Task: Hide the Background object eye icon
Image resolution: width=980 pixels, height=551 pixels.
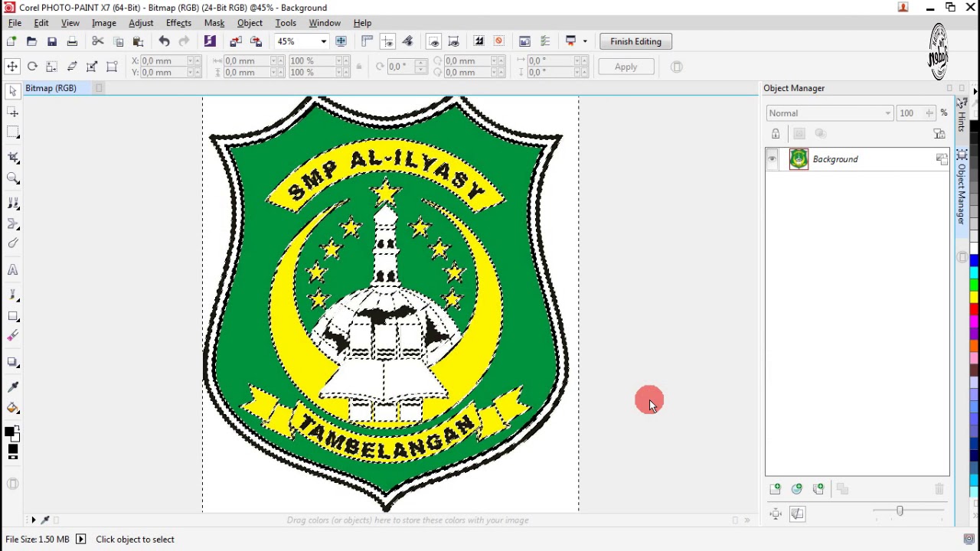Action: [x=772, y=159]
